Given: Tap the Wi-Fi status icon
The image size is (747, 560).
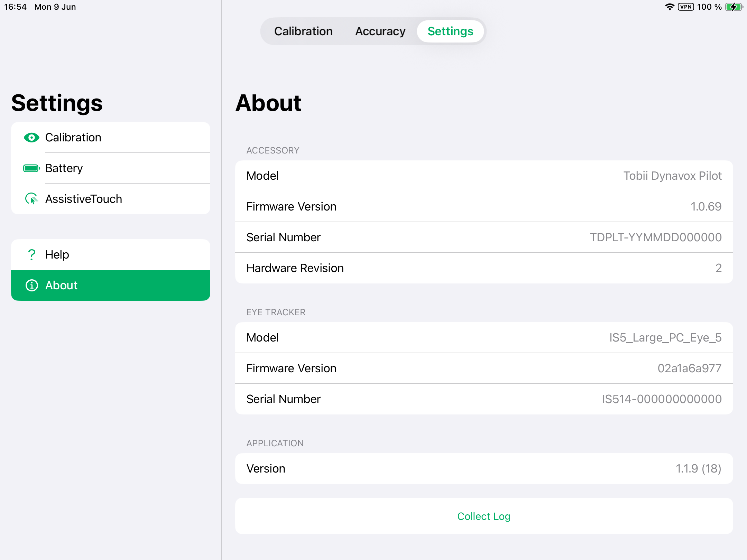Looking at the screenshot, I should (670, 7).
